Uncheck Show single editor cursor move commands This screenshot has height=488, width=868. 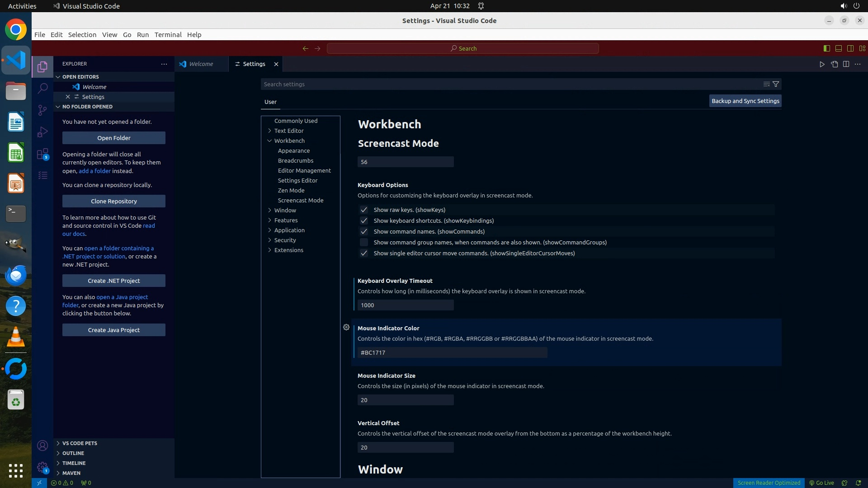coord(364,253)
